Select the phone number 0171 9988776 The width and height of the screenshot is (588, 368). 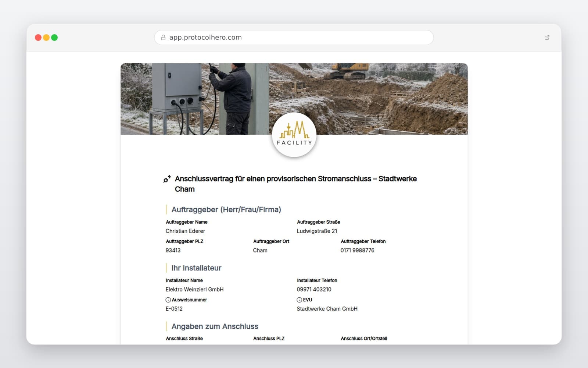coord(357,250)
